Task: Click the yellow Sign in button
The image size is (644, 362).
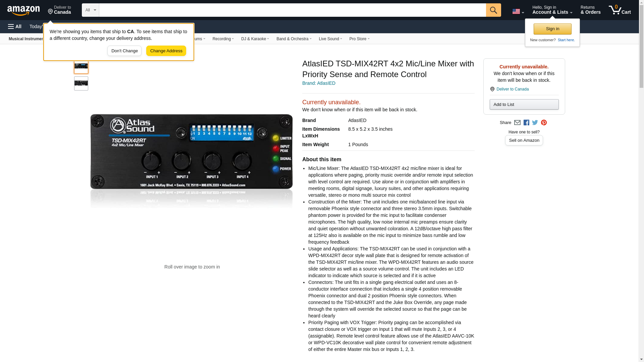Action: click(x=552, y=29)
